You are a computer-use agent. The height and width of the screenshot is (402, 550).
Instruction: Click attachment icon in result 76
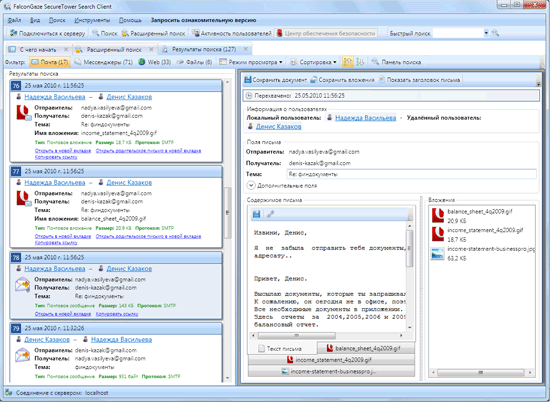[24, 112]
